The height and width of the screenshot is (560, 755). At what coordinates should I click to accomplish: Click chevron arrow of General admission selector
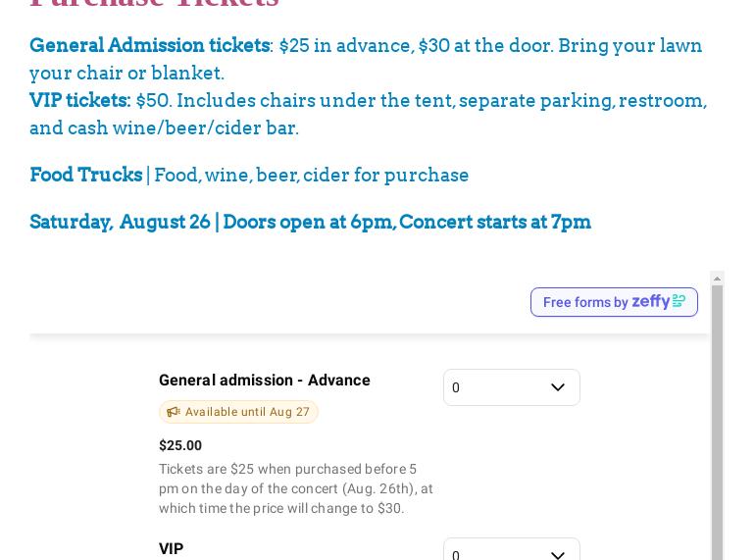(558, 387)
